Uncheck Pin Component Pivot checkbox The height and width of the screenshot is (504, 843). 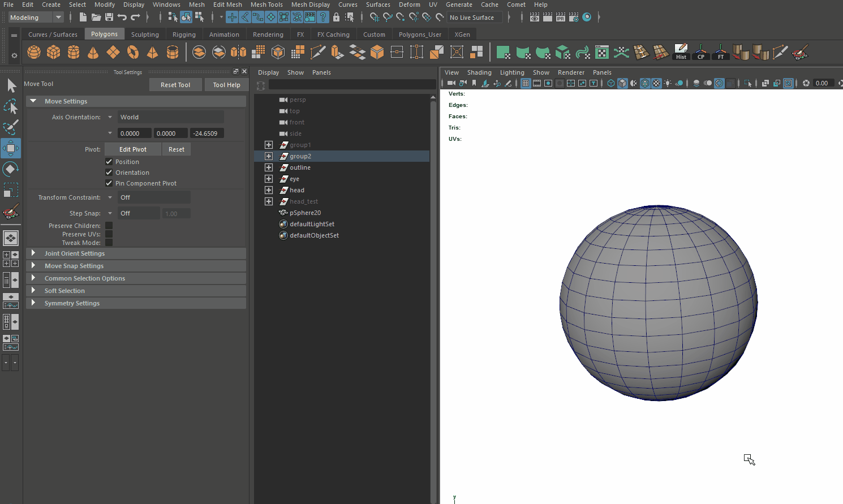[109, 183]
